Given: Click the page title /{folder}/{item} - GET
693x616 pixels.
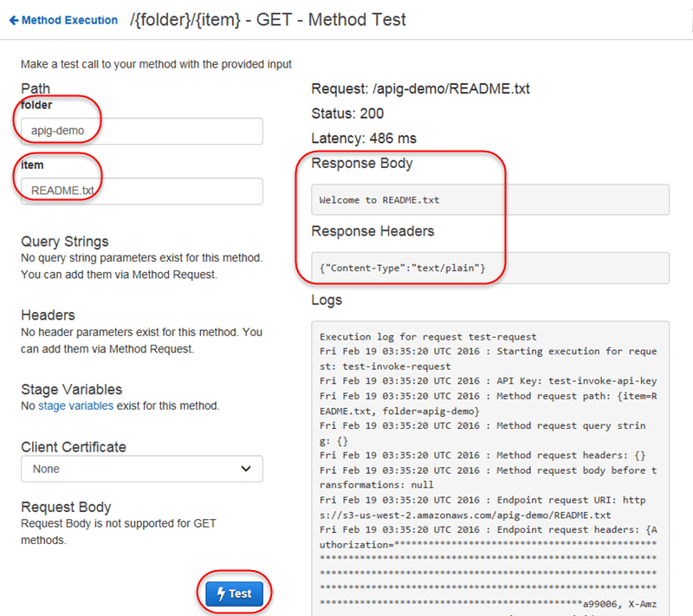Looking at the screenshot, I should (243, 19).
